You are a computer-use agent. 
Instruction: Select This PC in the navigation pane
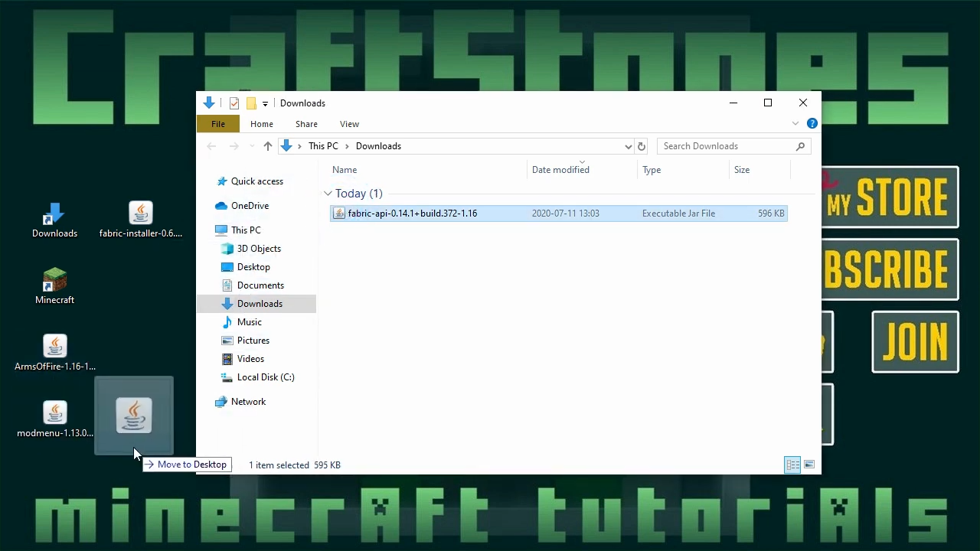pyautogui.click(x=246, y=230)
